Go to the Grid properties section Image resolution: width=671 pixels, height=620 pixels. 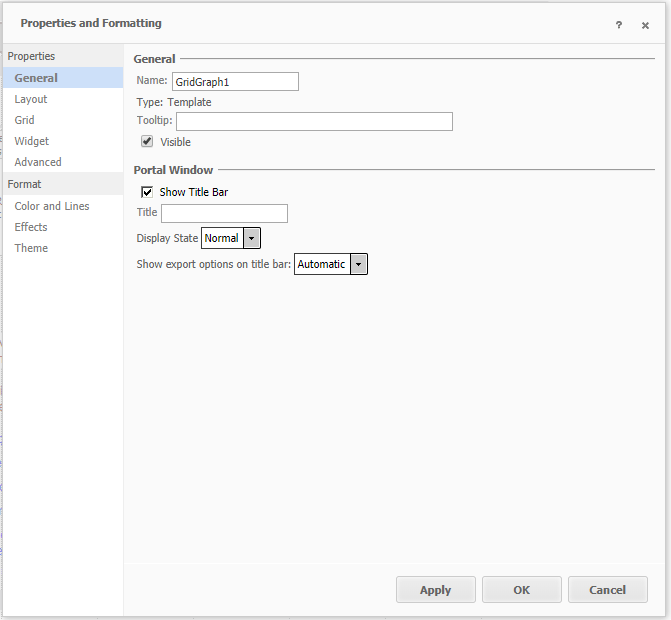tap(24, 120)
